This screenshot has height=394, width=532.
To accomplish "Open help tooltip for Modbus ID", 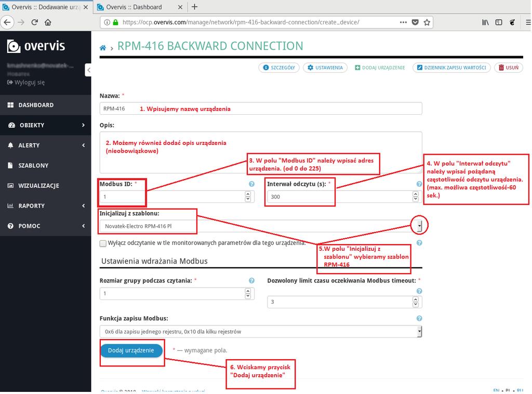I will (x=251, y=184).
